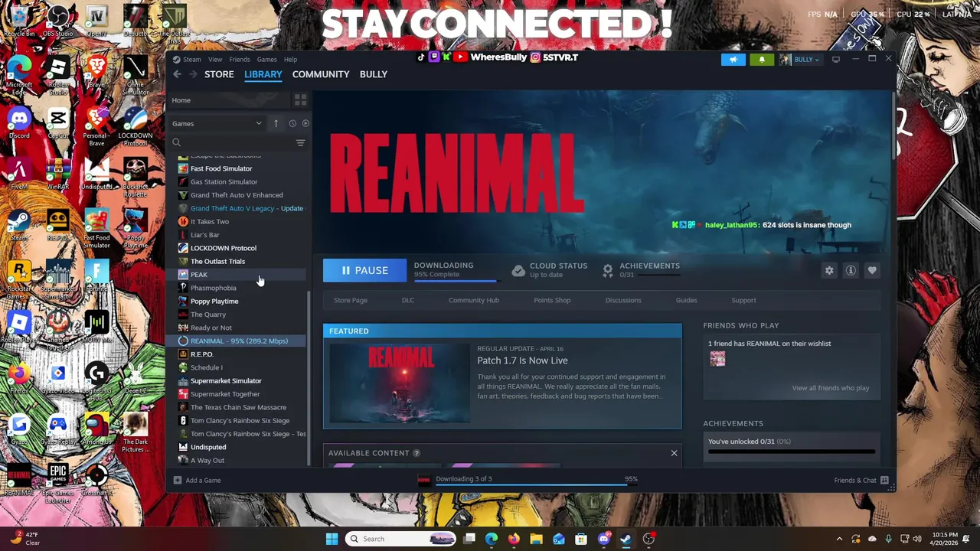Go forward with Steam's right arrow
The width and height of the screenshot is (980, 551).
coord(193,74)
